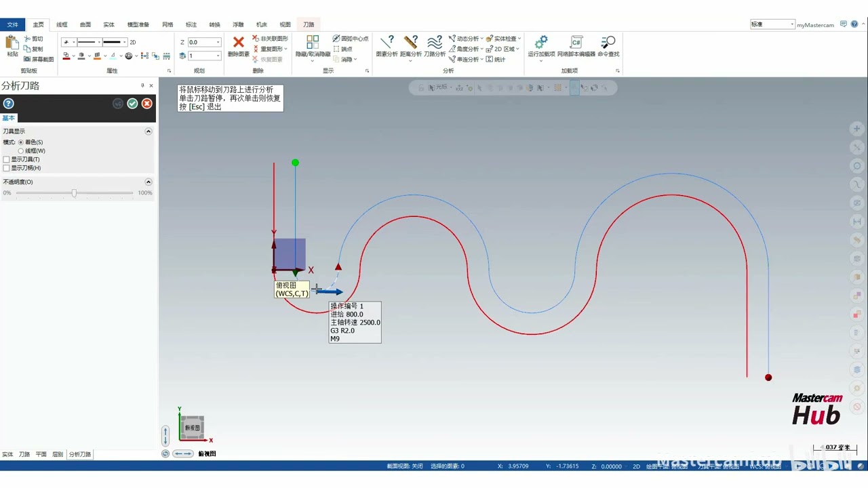Click 运行加载项 run add-in gears icon
The image size is (868, 488).
(541, 42)
